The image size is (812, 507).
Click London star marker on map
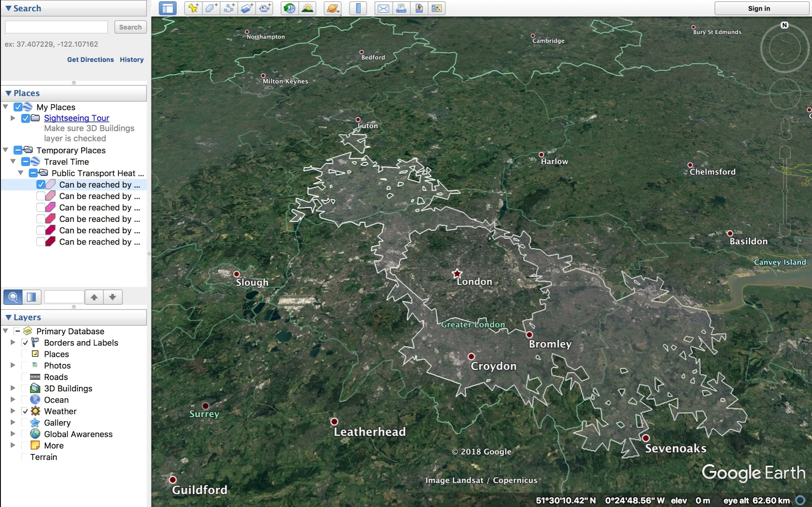(457, 273)
